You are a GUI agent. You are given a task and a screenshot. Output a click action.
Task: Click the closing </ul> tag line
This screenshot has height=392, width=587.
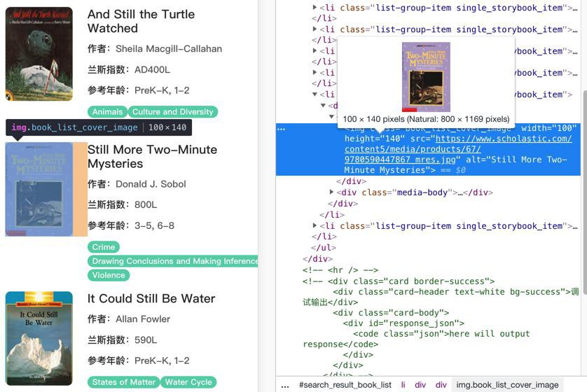coord(324,248)
